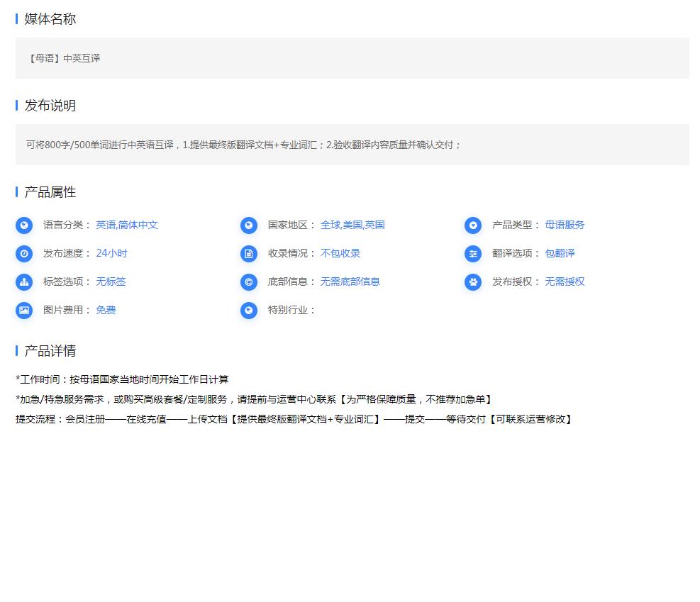
Task: Click the 全球,美国,英国 region value
Action: coord(352,225)
